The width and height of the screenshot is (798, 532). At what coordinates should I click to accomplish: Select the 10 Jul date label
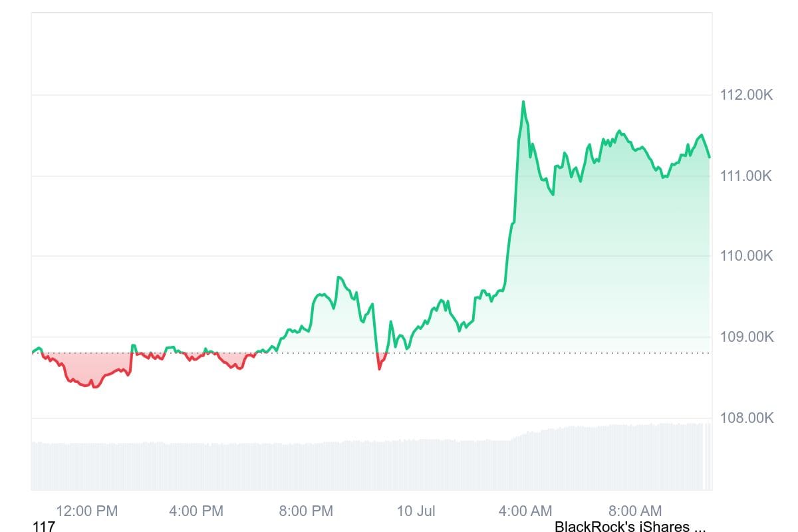coord(416,511)
